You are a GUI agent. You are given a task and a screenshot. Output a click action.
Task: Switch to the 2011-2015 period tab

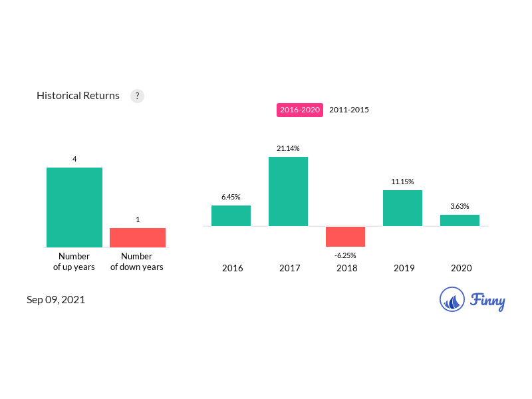click(x=349, y=110)
